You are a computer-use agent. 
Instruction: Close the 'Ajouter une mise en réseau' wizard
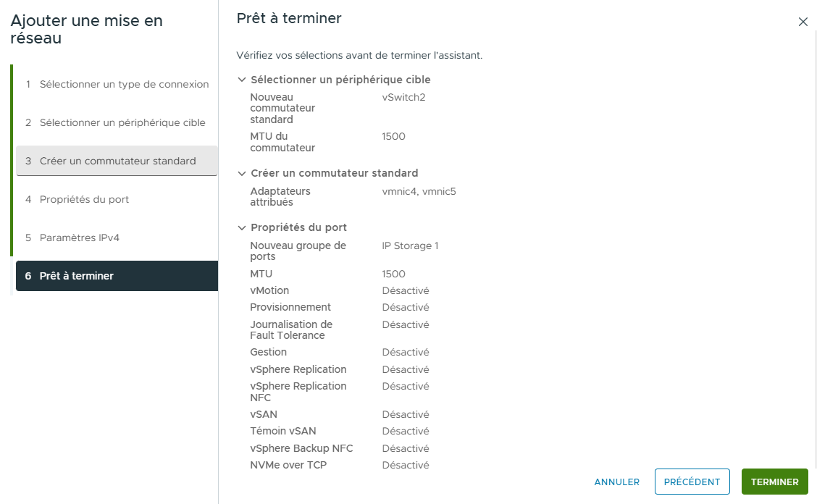803,22
